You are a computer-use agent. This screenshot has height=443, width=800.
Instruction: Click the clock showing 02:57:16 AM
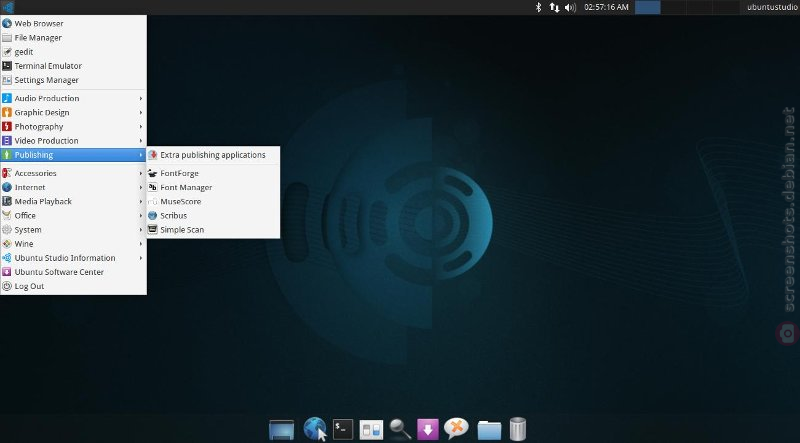[606, 7]
